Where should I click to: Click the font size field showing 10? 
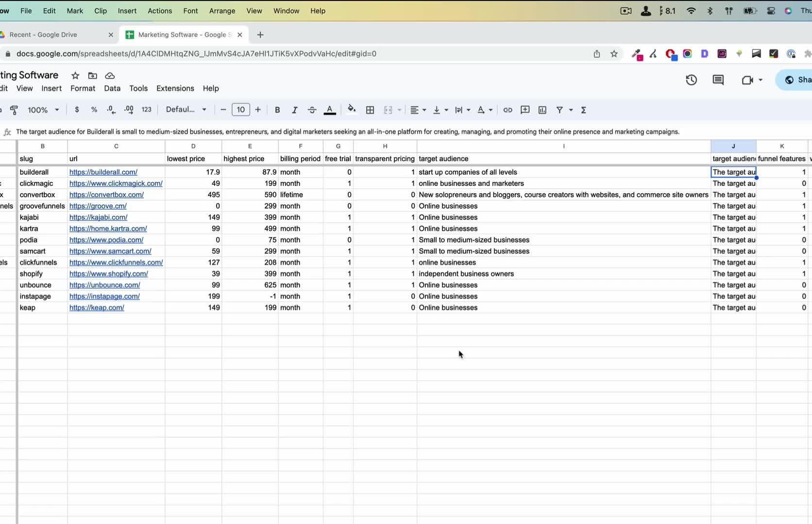(241, 110)
